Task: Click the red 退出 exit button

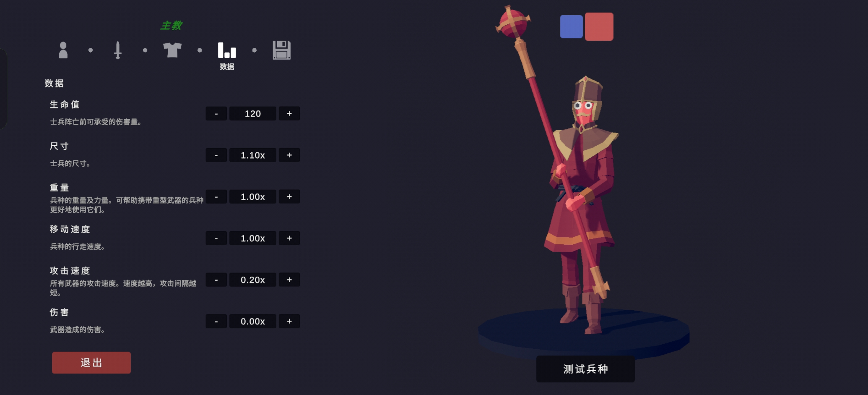Action: click(91, 362)
